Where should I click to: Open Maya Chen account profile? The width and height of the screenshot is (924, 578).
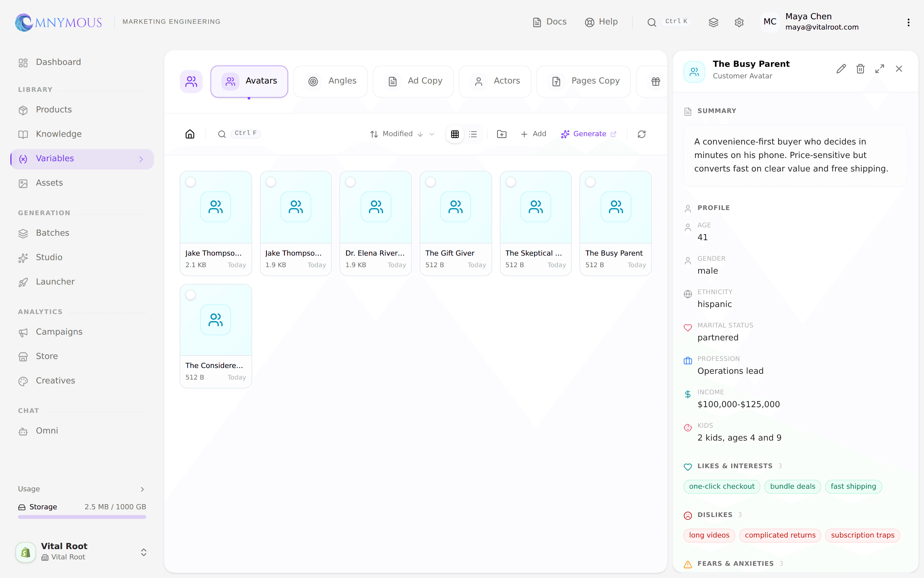tap(809, 22)
